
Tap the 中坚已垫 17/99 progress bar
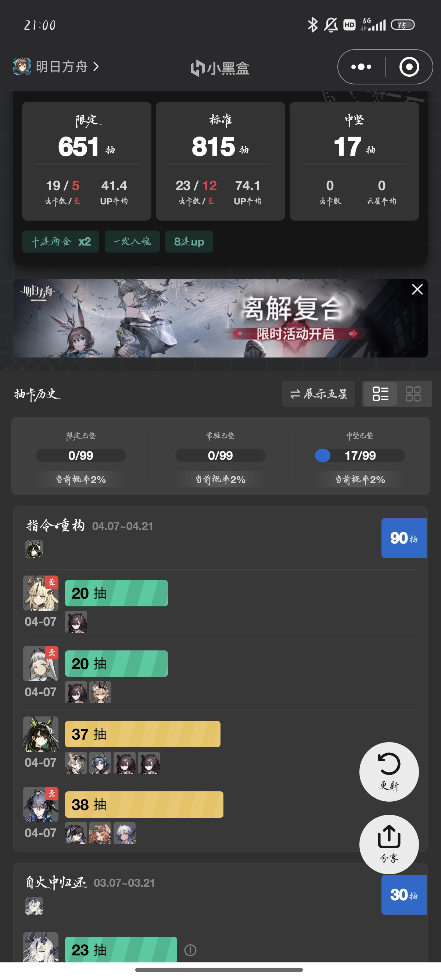pyautogui.click(x=360, y=455)
